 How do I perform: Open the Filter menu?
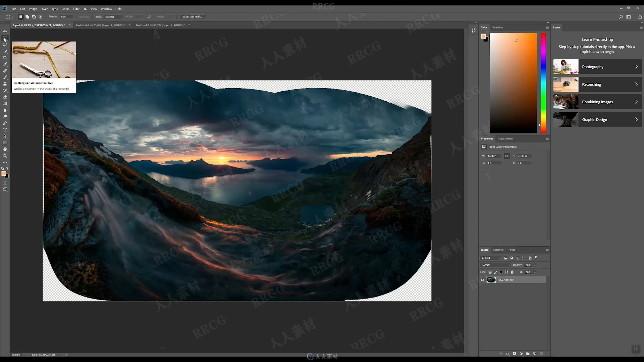tap(76, 9)
